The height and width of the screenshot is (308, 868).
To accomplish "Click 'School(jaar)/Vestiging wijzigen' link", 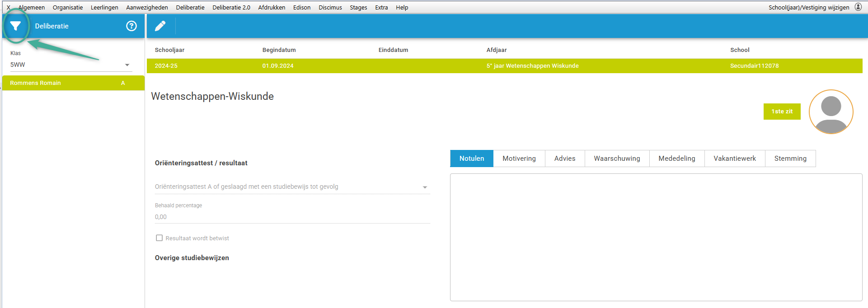I will (x=808, y=8).
